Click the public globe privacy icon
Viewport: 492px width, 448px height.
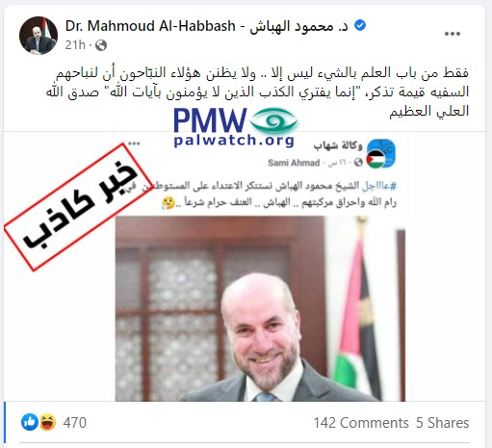101,45
